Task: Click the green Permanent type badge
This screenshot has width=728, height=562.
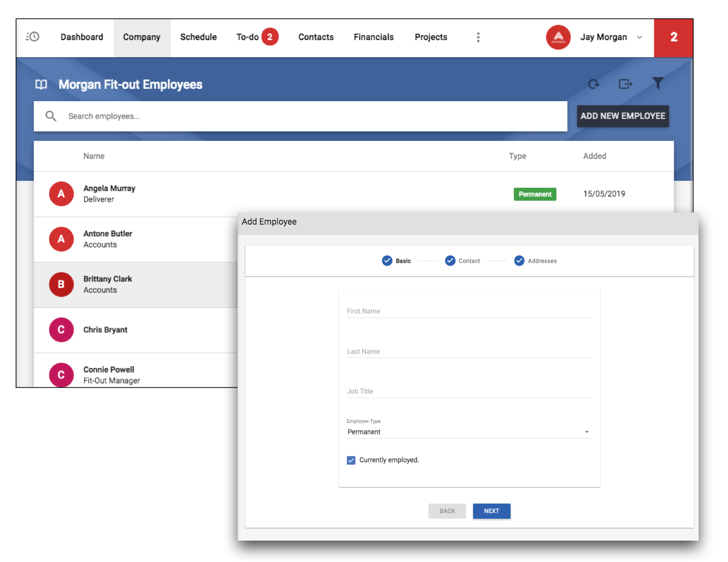Action: pos(535,194)
